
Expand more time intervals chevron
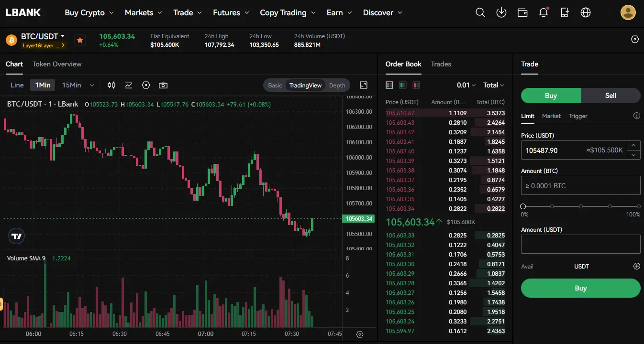click(x=91, y=85)
